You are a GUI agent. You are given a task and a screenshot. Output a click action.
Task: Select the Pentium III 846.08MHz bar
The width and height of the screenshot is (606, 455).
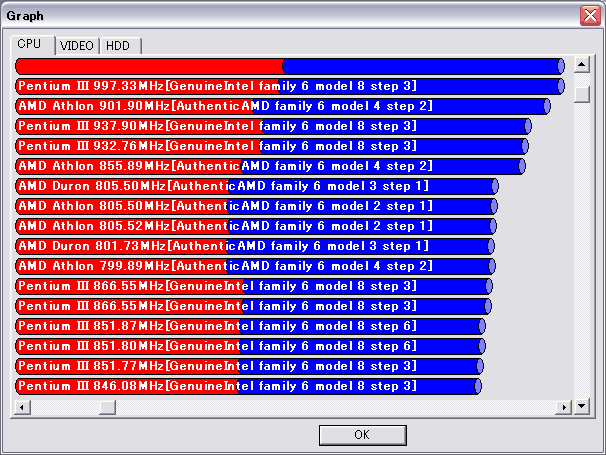249,386
